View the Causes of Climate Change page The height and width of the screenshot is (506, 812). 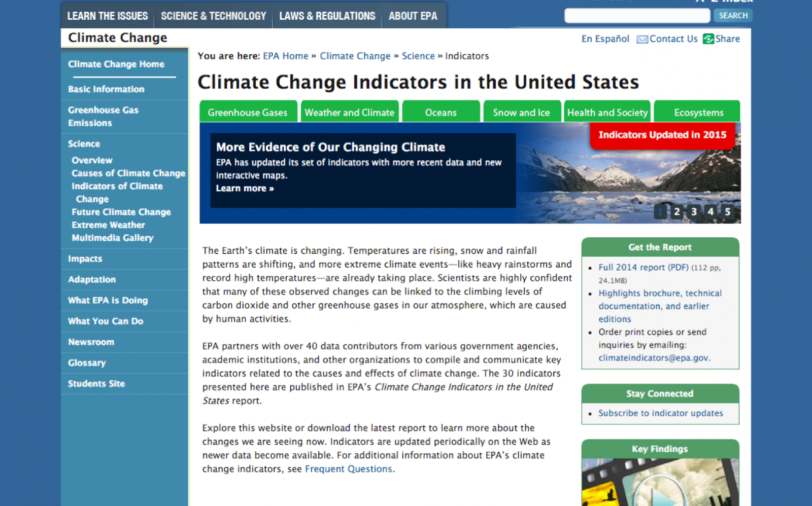(128, 173)
